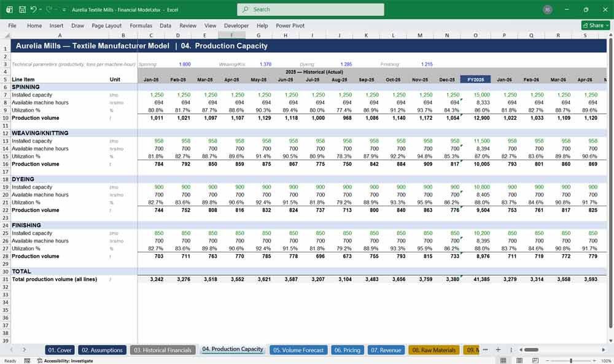This screenshot has height=364, width=614.
Task: Select the 12,900 Spinning FY2025 production cell
Action: [475, 118]
